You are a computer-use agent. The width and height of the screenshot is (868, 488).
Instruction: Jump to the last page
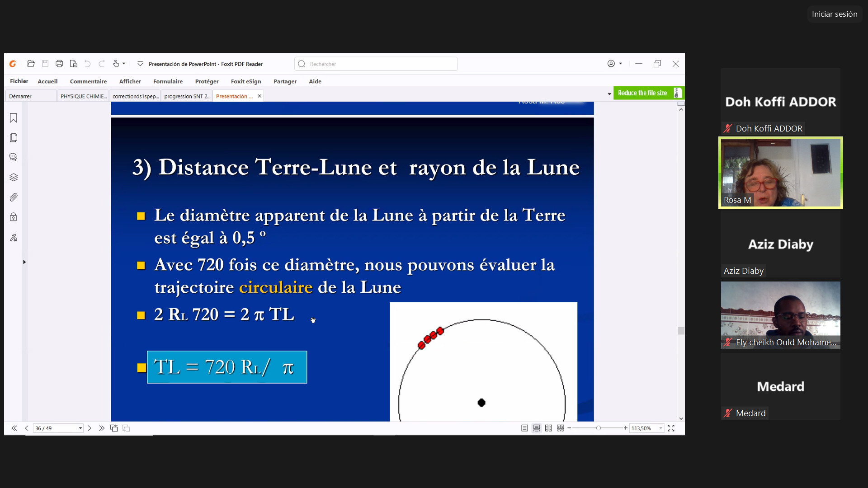click(x=102, y=428)
